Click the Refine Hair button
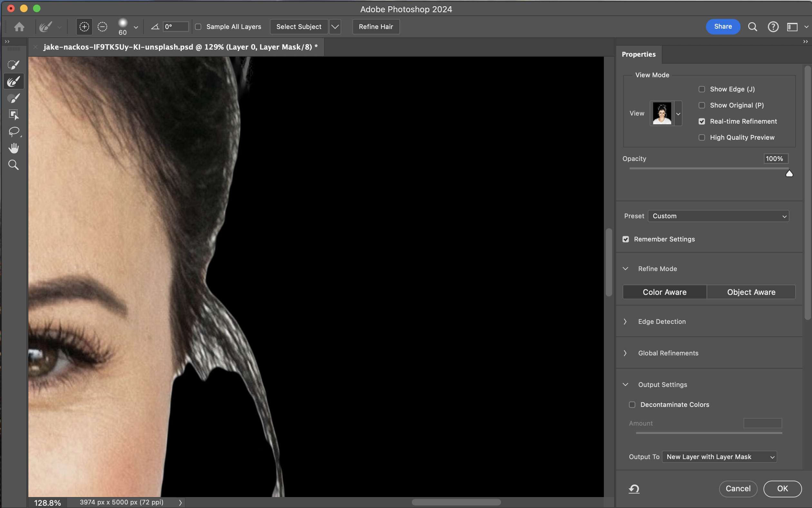812x508 pixels. point(376,26)
